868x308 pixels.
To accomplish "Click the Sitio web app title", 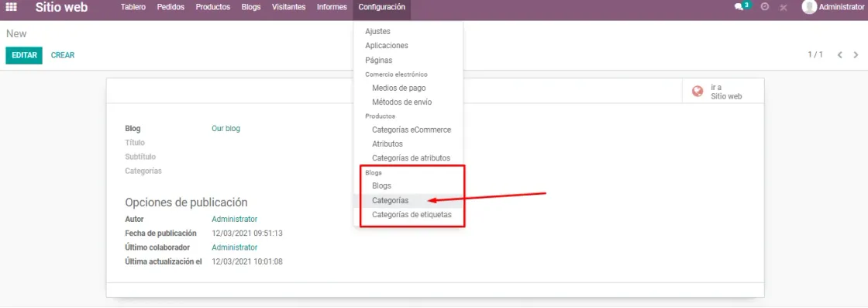I will 61,8.
